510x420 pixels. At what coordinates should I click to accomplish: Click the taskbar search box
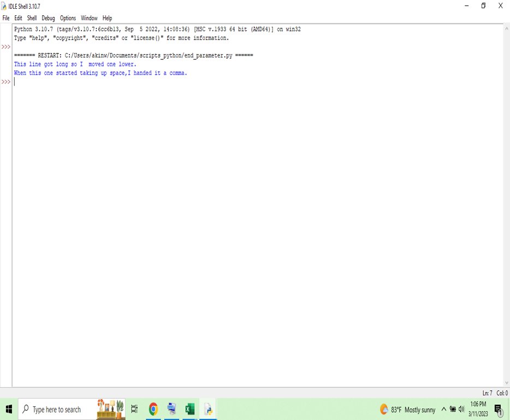tap(72, 409)
